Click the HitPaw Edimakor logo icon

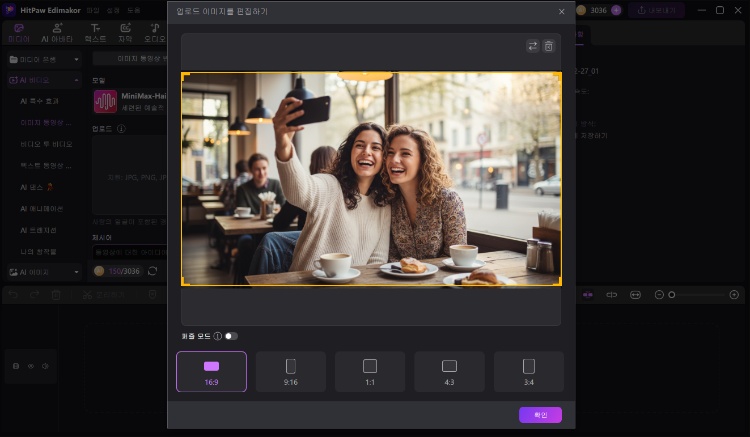[9, 10]
